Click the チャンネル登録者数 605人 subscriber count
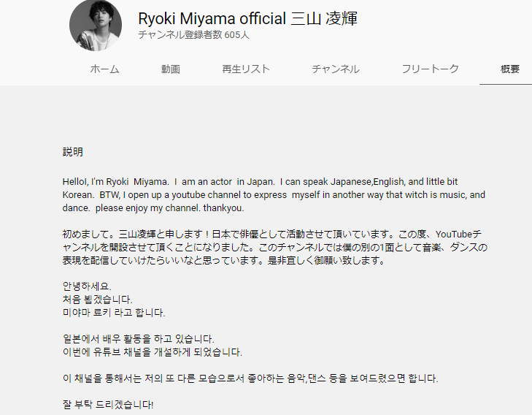532x415 pixels. [x=193, y=34]
